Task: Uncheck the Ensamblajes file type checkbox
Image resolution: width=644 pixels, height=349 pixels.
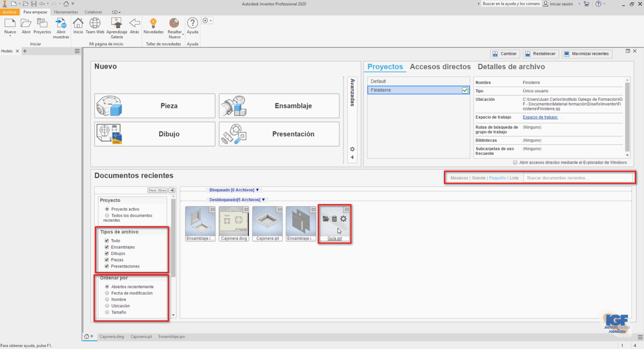Action: [107, 247]
